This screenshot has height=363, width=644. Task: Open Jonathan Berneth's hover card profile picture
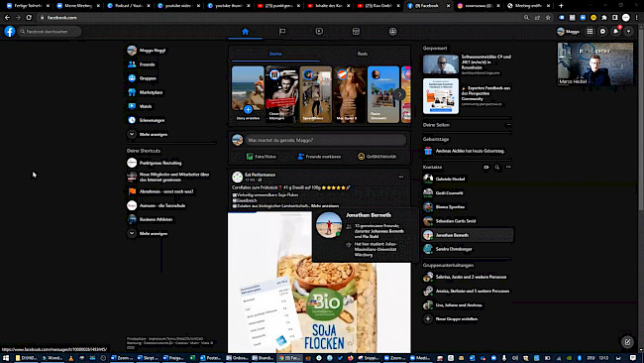[329, 225]
